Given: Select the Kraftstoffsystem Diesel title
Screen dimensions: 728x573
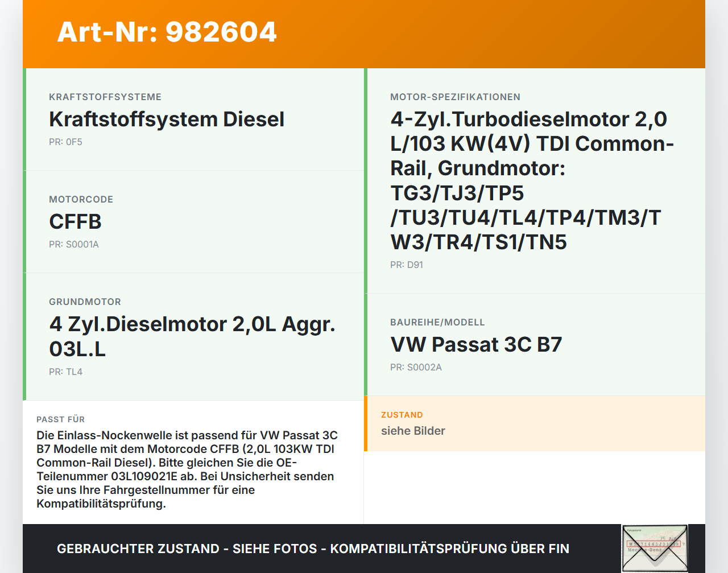Looking at the screenshot, I should pos(167,119).
